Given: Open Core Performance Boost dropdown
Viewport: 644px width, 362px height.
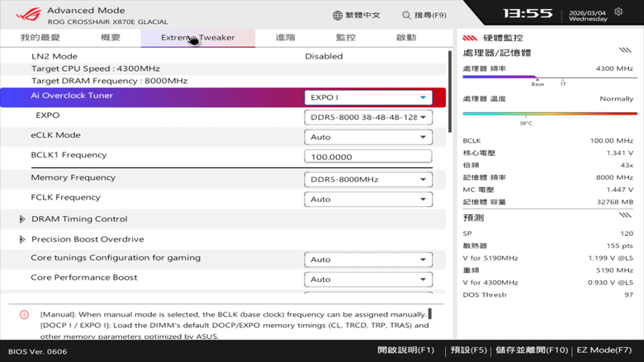Looking at the screenshot, I should click(x=368, y=280).
